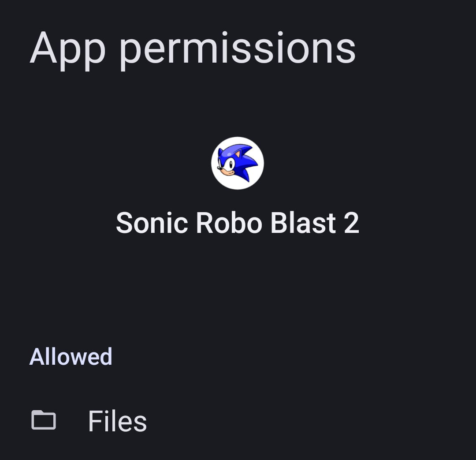
Task: Select the title text Sonic Robo Blast 2
Action: click(x=238, y=223)
